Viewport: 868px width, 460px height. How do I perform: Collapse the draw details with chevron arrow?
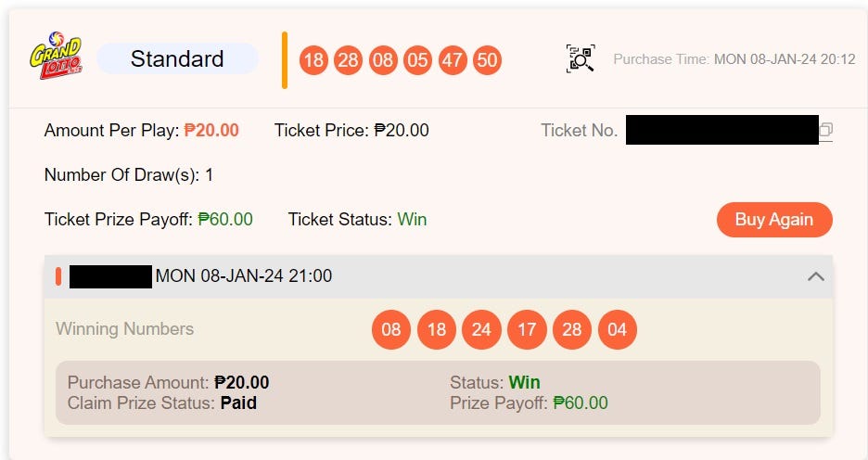coord(816,276)
